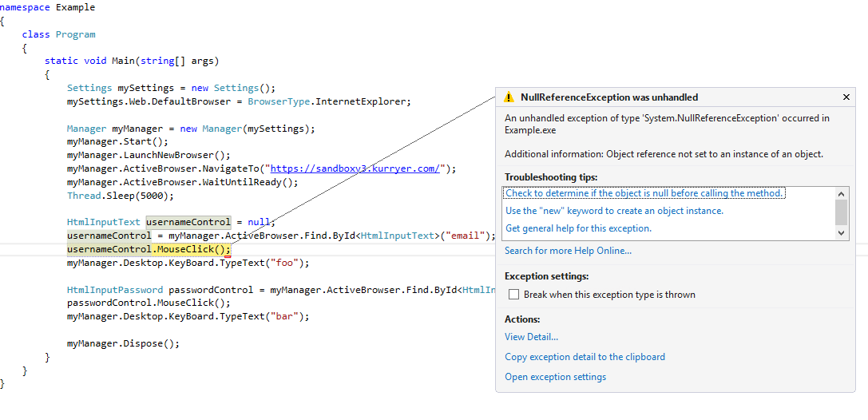Click the red marker after MouseClick();

pyautogui.click(x=228, y=256)
